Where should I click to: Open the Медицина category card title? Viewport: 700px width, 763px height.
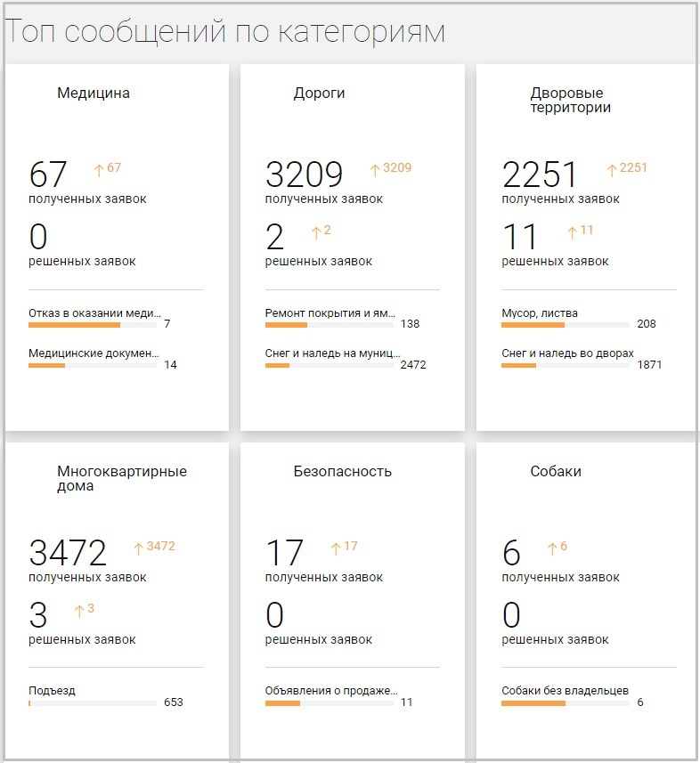(x=93, y=93)
